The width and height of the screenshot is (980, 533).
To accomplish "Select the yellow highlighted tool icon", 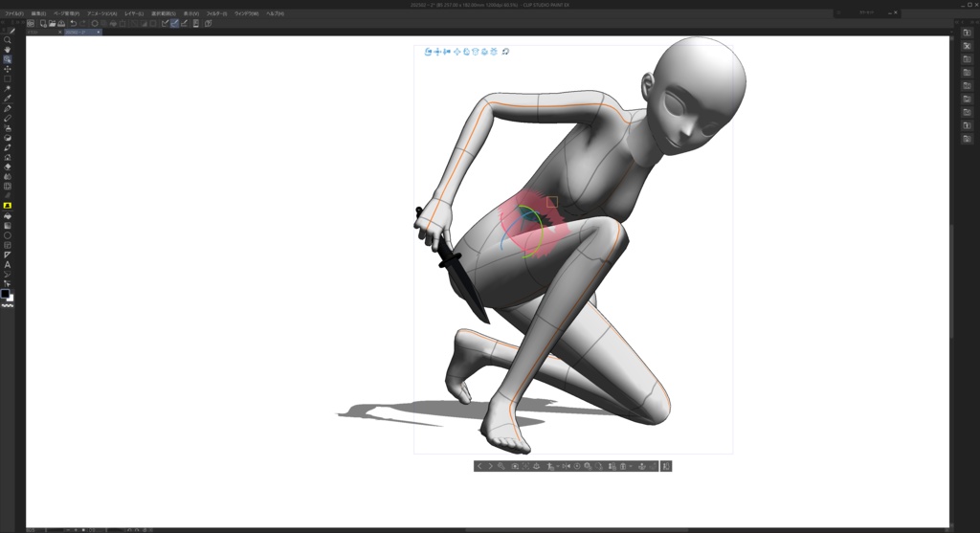I will [x=8, y=206].
